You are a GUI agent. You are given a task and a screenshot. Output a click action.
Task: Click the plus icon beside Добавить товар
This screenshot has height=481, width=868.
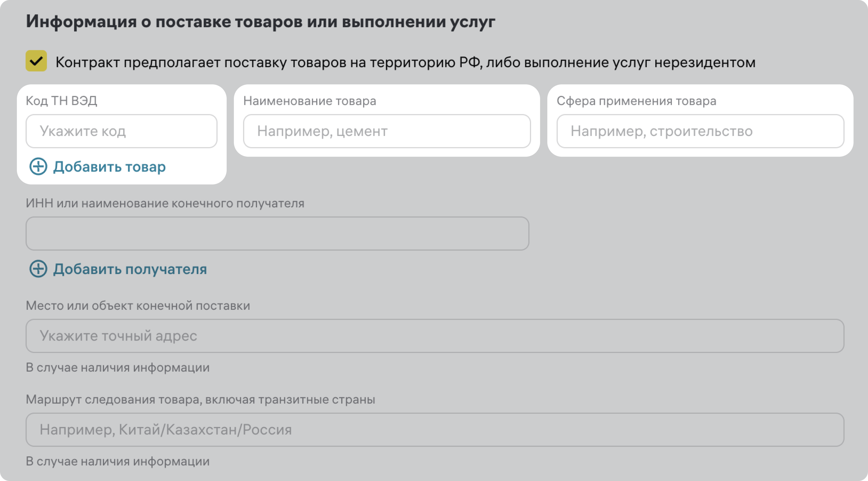pyautogui.click(x=38, y=166)
